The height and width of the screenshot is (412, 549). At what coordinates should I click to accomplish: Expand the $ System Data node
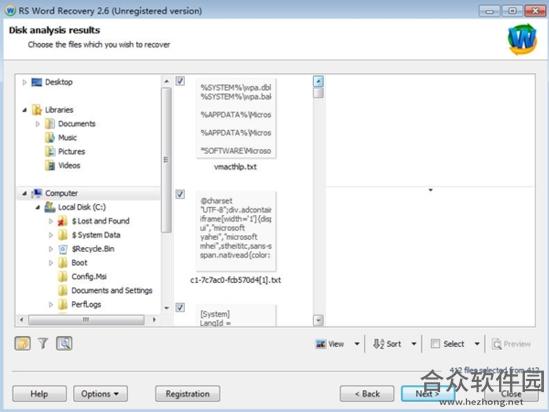pos(51,235)
